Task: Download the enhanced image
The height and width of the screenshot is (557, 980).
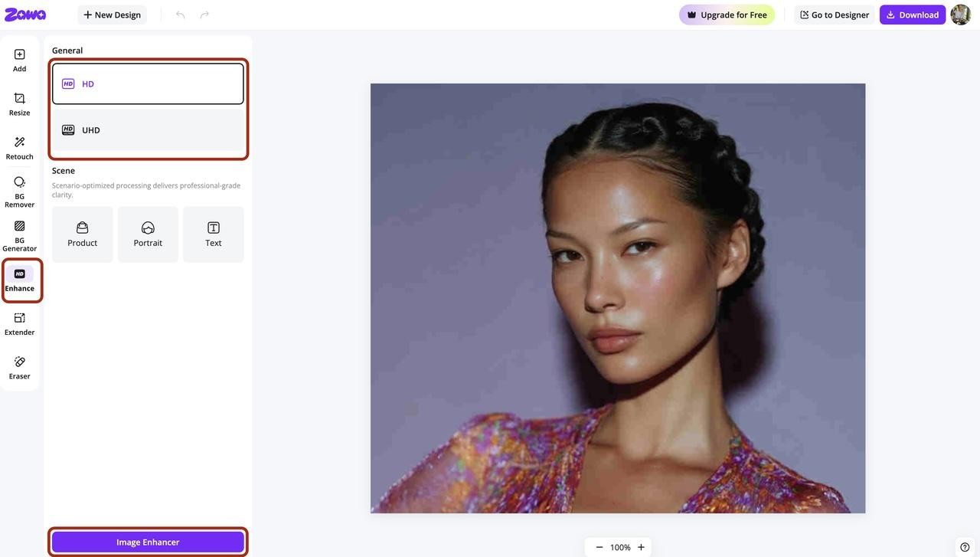Action: click(913, 15)
